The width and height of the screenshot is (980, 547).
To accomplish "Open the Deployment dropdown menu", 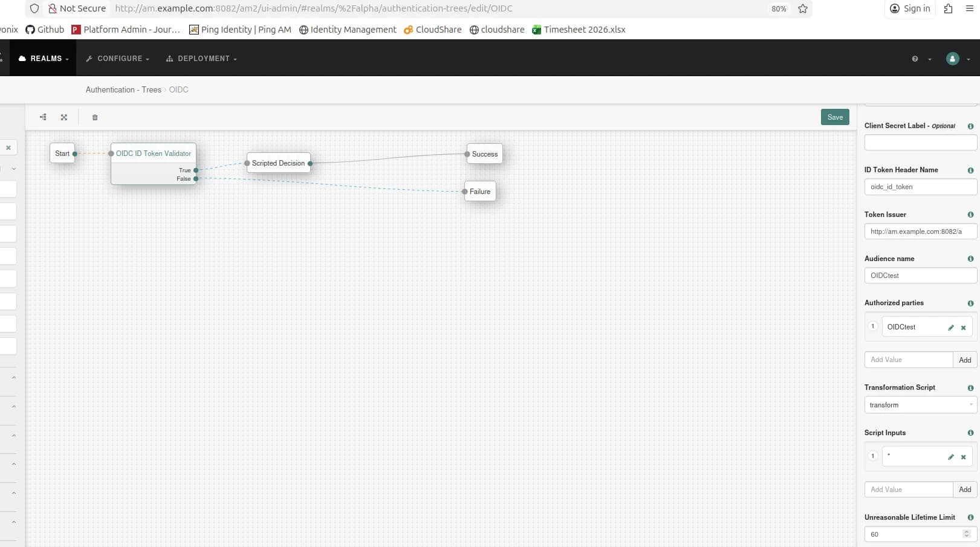I will tap(201, 59).
